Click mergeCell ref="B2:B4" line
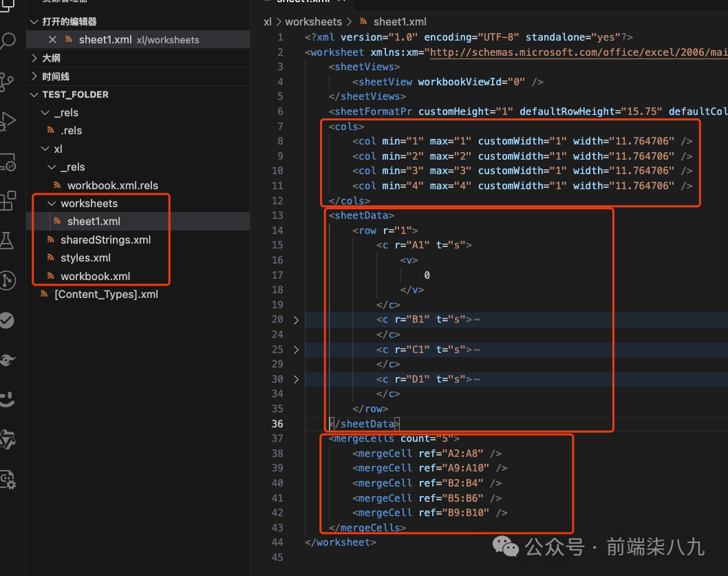Screen dimensions: 728x576 pos(427,483)
